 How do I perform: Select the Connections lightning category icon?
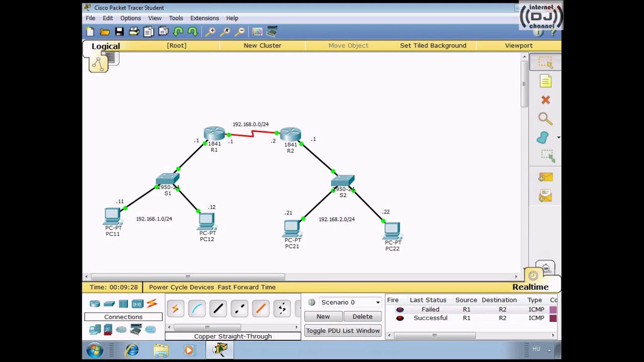tap(152, 304)
